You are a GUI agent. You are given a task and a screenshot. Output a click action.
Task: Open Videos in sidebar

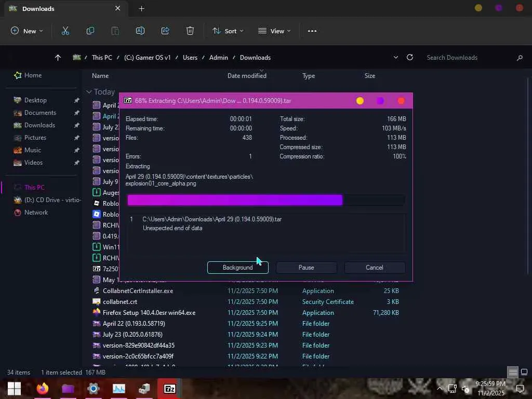(28, 163)
